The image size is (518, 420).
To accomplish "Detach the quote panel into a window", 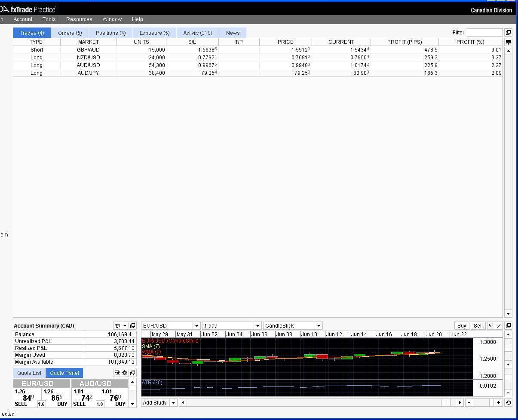I will [x=132, y=373].
